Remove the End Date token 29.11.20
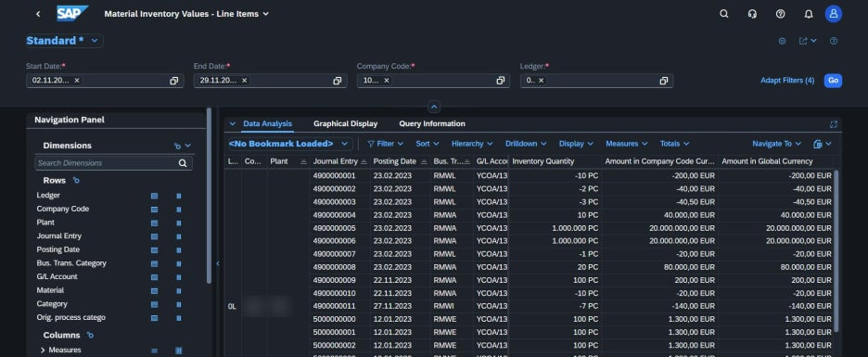 244,81
